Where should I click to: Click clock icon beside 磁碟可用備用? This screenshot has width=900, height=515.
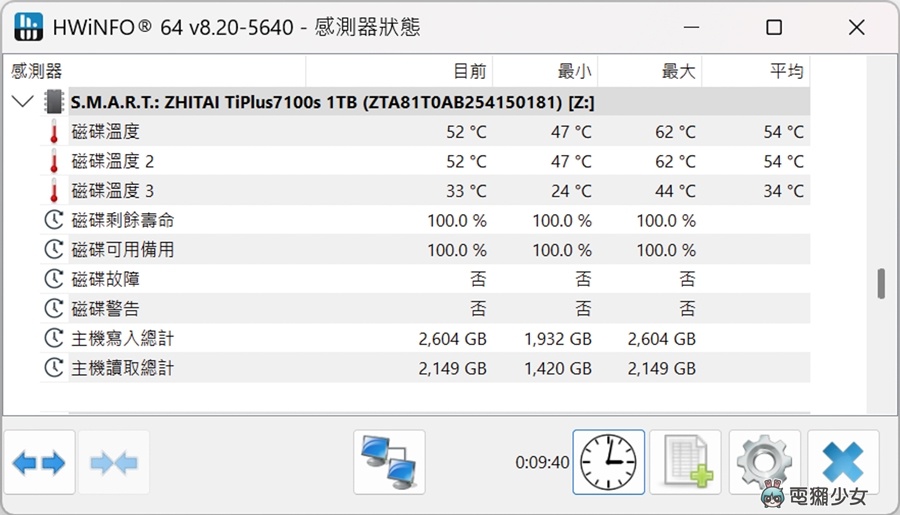(54, 250)
